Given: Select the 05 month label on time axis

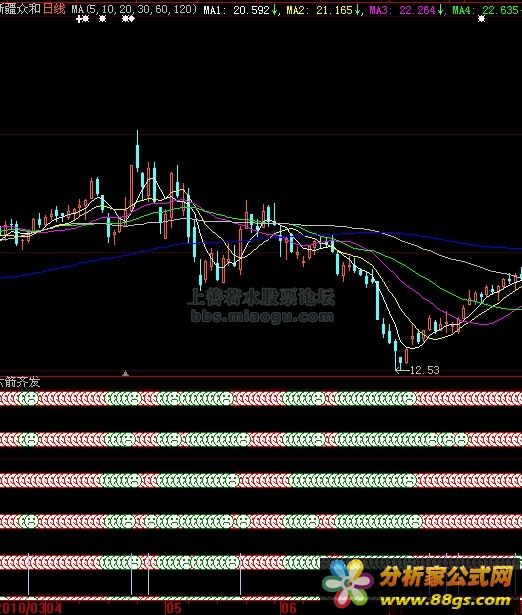Looking at the screenshot, I should [173, 609].
